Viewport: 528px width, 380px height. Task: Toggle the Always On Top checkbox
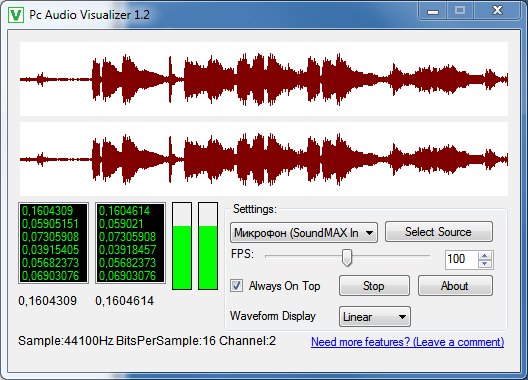pos(236,286)
